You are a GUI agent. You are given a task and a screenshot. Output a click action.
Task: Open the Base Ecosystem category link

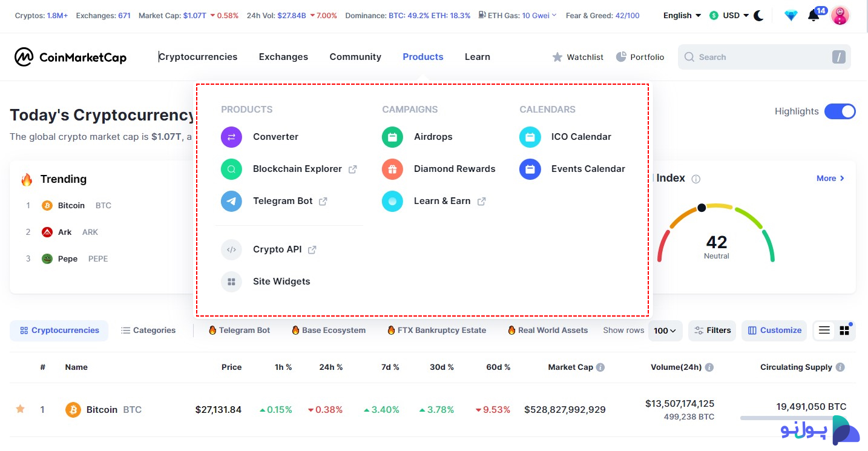click(329, 331)
